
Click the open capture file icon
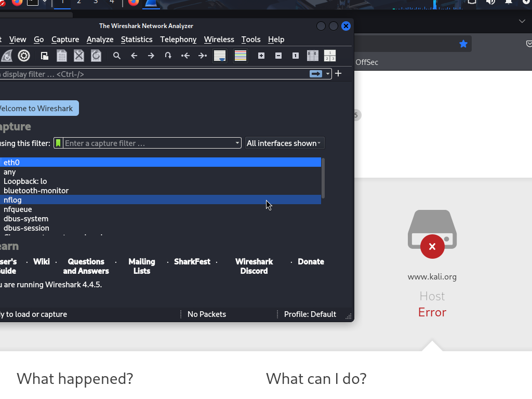(x=45, y=56)
